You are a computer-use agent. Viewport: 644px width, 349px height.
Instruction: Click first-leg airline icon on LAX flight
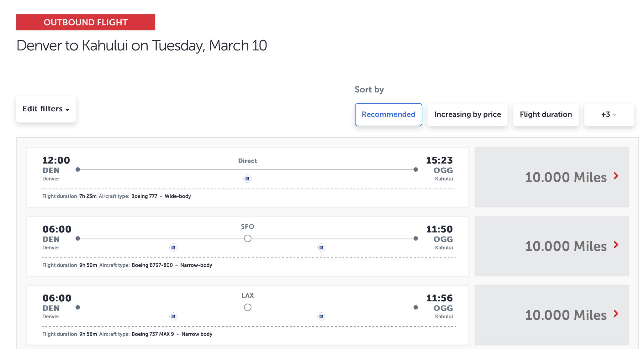coord(173,316)
